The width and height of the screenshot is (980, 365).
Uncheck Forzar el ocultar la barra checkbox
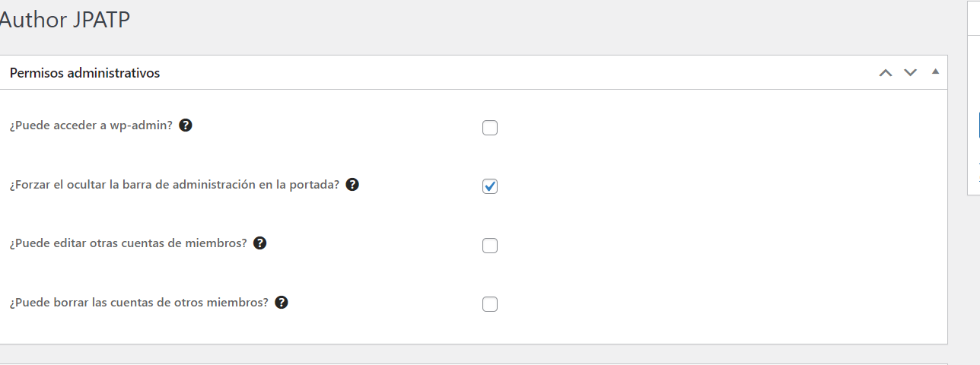(490, 186)
